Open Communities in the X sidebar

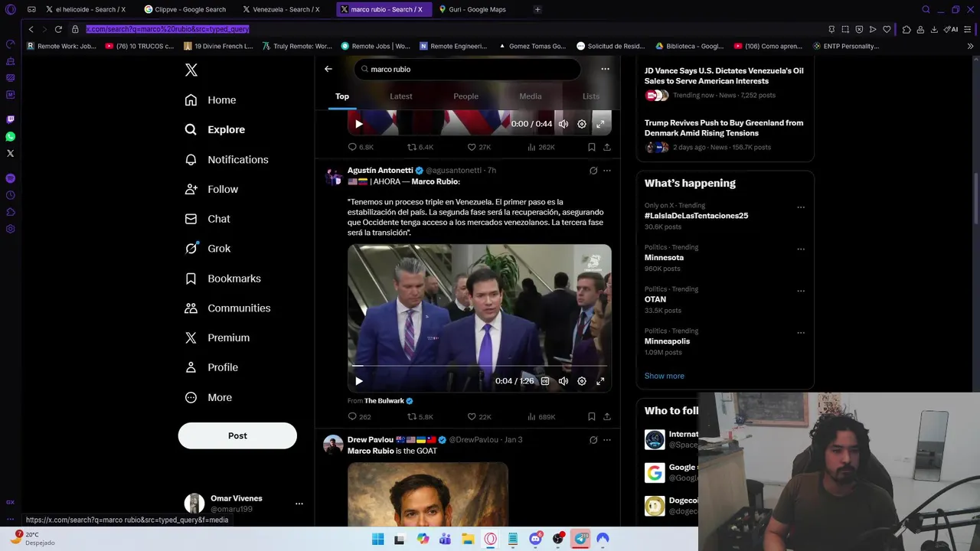coord(227,308)
